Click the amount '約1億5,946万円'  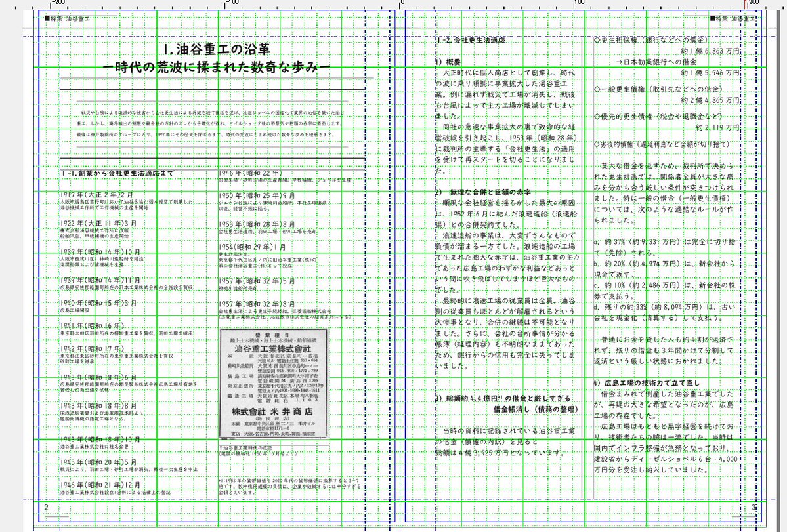[x=710, y=73]
